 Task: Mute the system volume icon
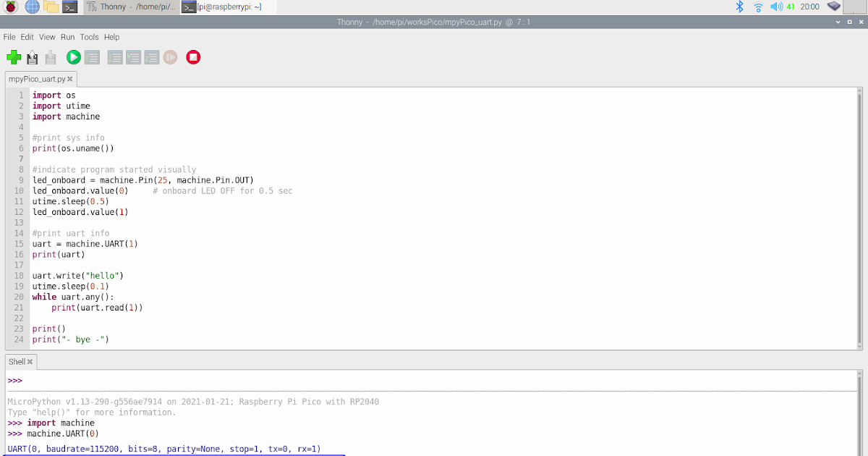[776, 7]
